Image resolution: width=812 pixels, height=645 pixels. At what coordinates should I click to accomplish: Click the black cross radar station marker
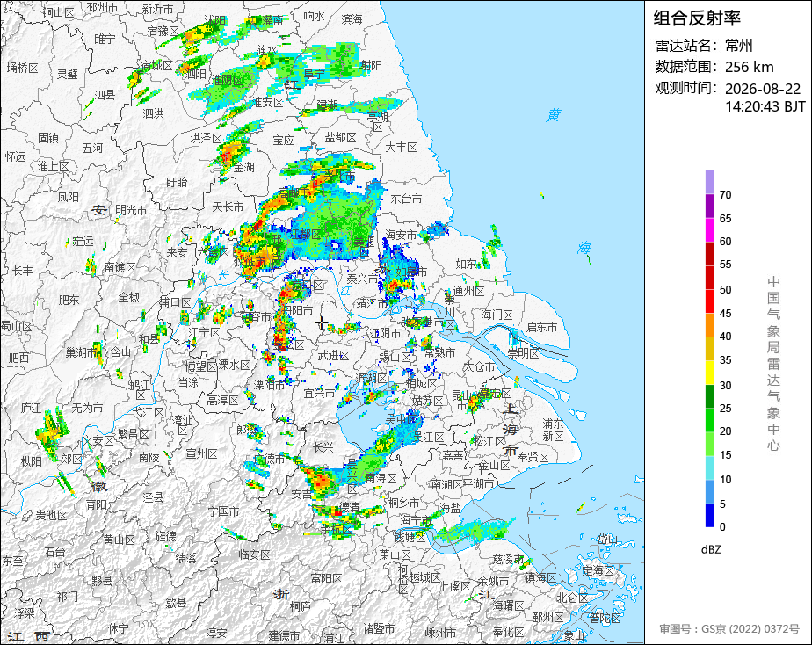coord(321,323)
